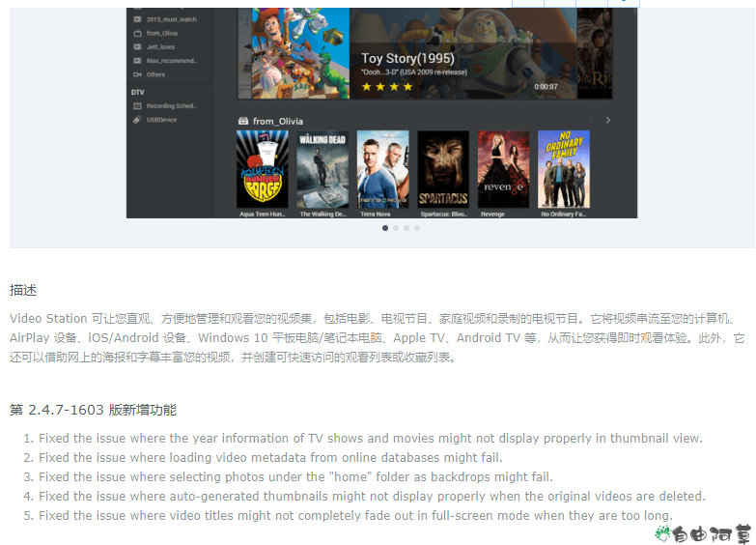Select the second carousel dot
Viewport: 756px width, 545px height.
click(x=395, y=228)
